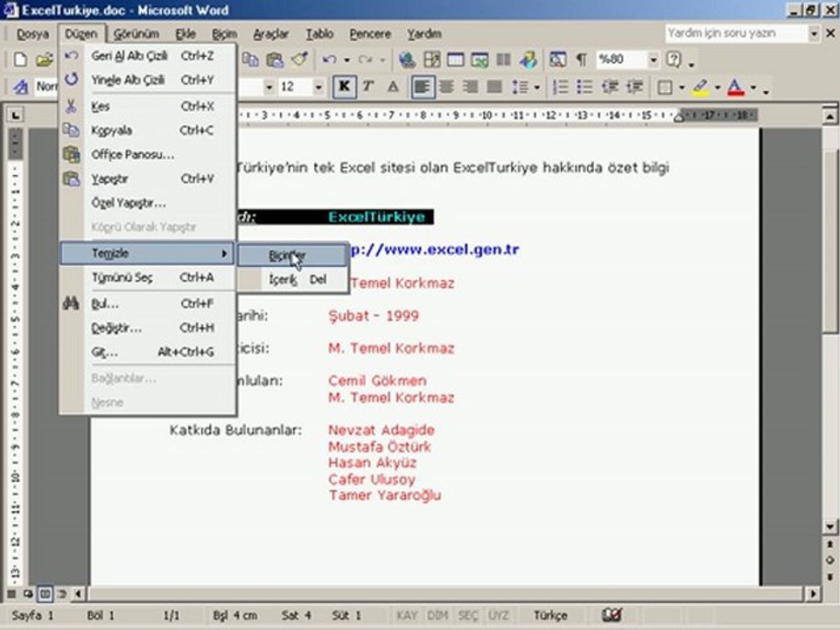Viewport: 840px width, 630px height.
Task: Click the horizontal scrollbar track
Action: (447, 593)
